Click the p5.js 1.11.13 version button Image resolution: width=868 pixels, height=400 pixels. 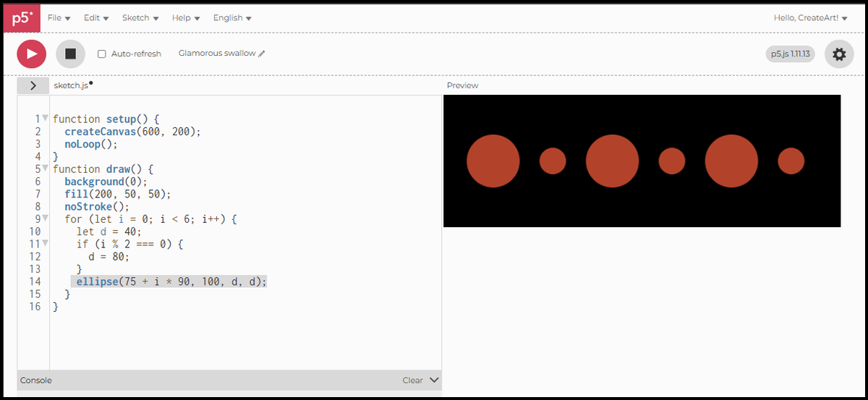[x=791, y=54]
